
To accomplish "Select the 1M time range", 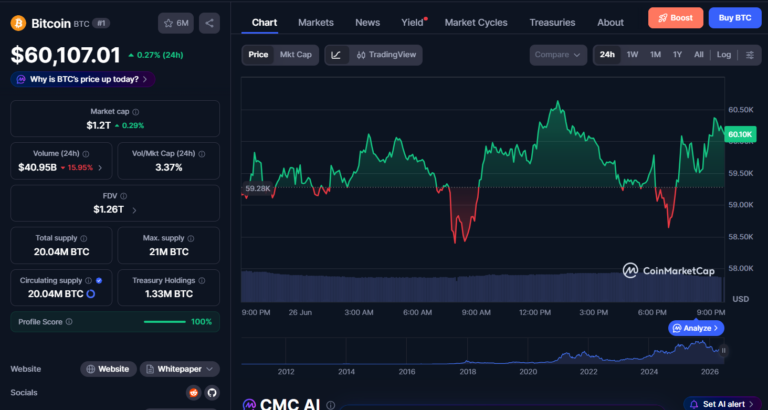I will click(655, 55).
